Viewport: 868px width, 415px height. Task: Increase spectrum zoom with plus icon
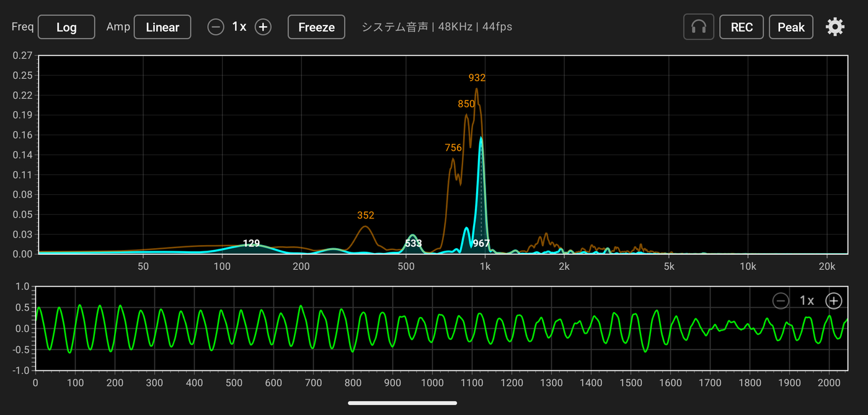click(x=263, y=27)
